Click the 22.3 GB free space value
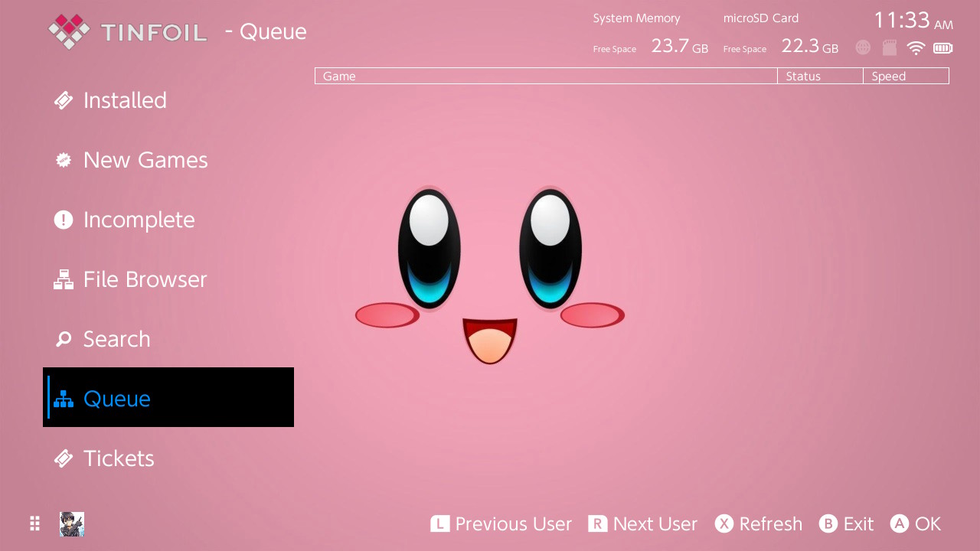 (x=809, y=46)
